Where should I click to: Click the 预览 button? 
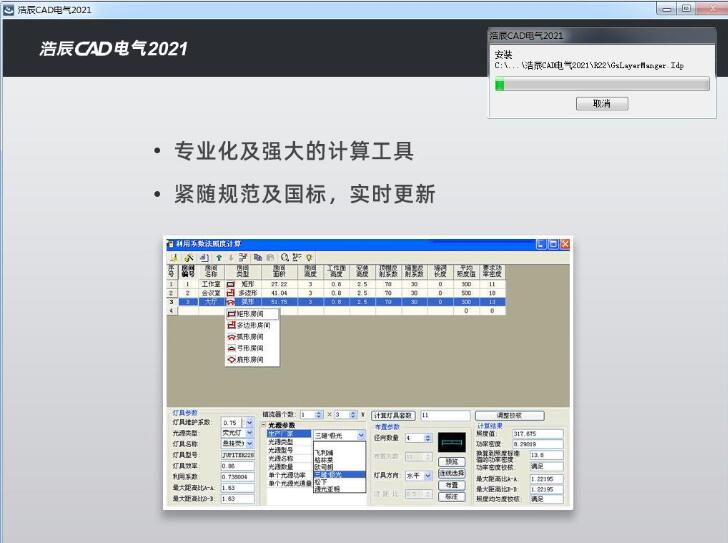pos(452,462)
